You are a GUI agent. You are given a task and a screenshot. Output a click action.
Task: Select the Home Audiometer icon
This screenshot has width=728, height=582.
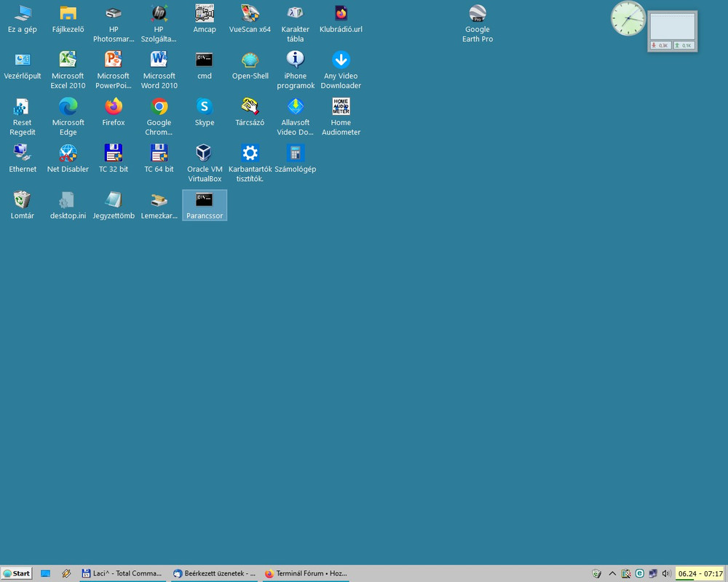341,117
